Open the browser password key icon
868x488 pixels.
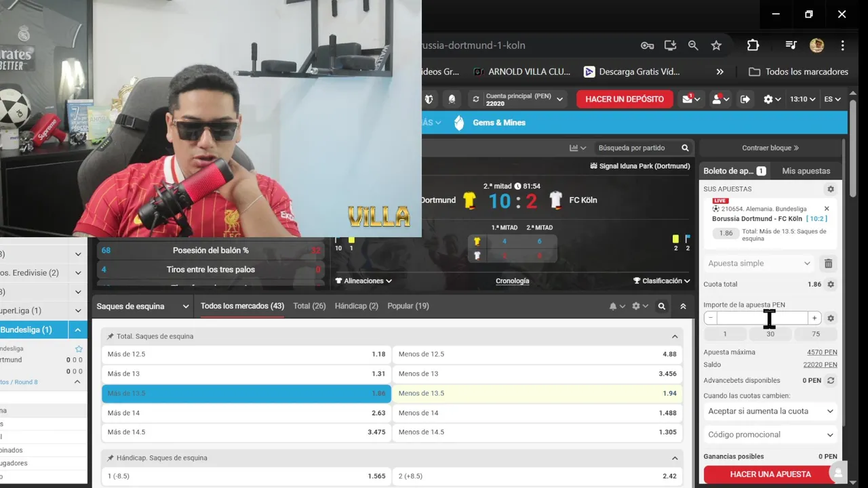click(x=647, y=45)
